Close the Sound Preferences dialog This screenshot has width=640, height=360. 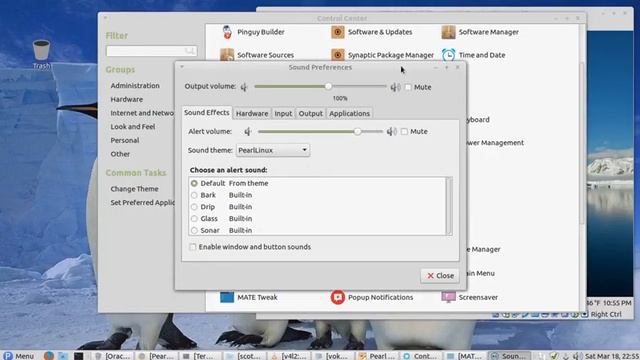pos(440,276)
